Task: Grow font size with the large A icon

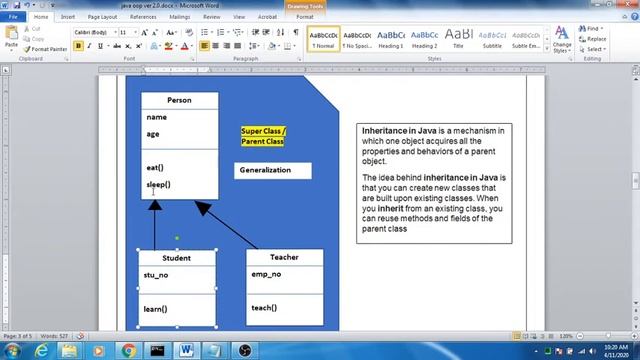Action: [x=144, y=32]
